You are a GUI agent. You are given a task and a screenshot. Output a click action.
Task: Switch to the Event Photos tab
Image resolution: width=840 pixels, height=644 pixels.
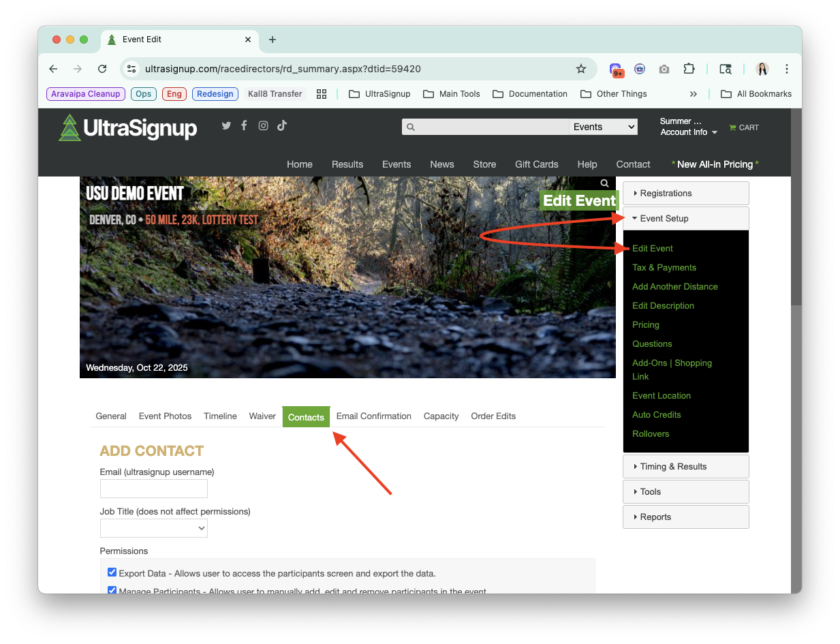click(x=165, y=416)
